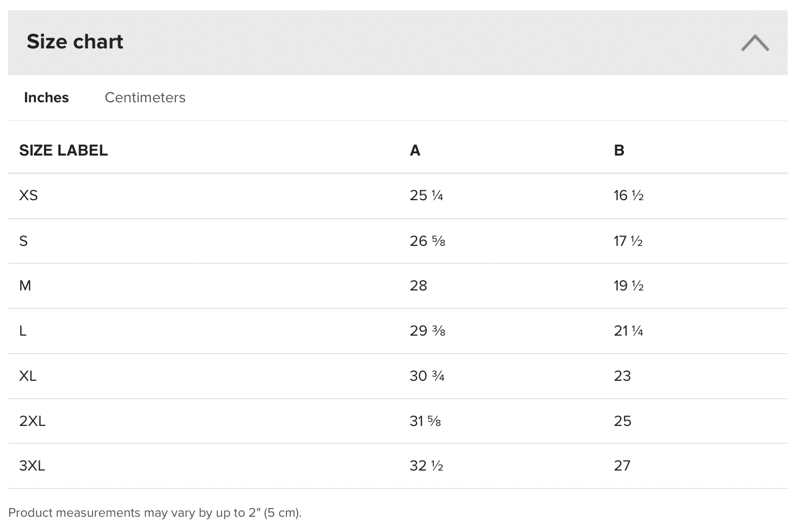The width and height of the screenshot is (798, 532).
Task: Click column header B
Action: pyautogui.click(x=619, y=151)
